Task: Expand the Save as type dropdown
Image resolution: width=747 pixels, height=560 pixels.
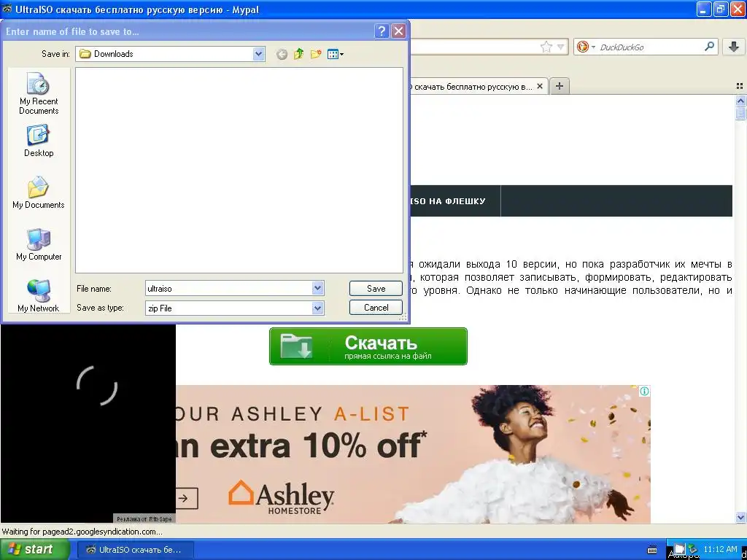Action: tap(317, 308)
